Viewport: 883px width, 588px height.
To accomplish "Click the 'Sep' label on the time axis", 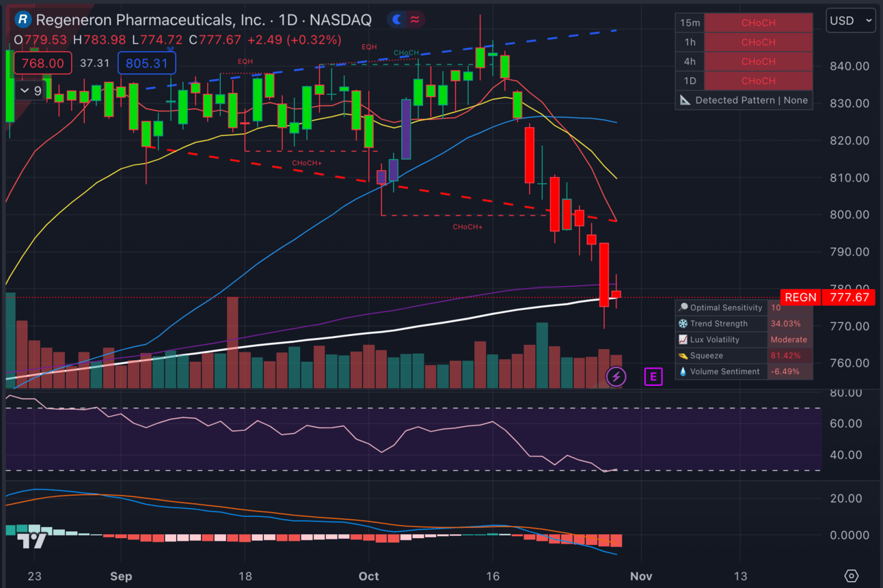I will pyautogui.click(x=121, y=576).
